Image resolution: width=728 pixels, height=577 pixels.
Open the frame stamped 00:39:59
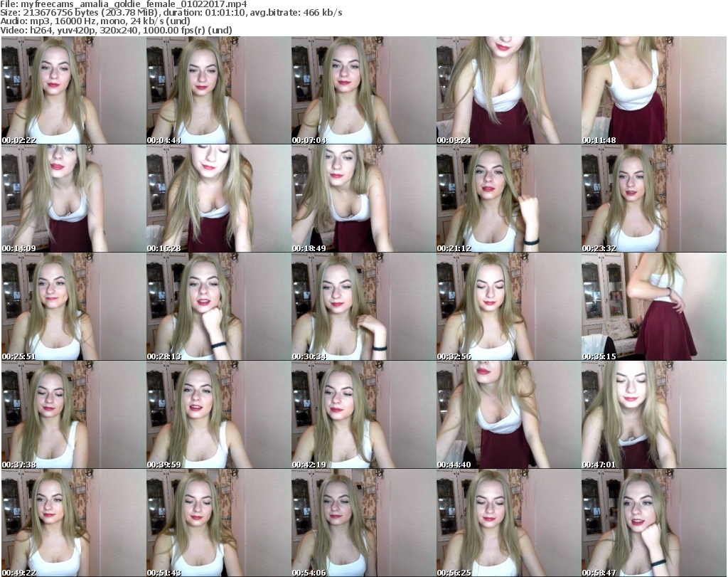(x=219, y=415)
